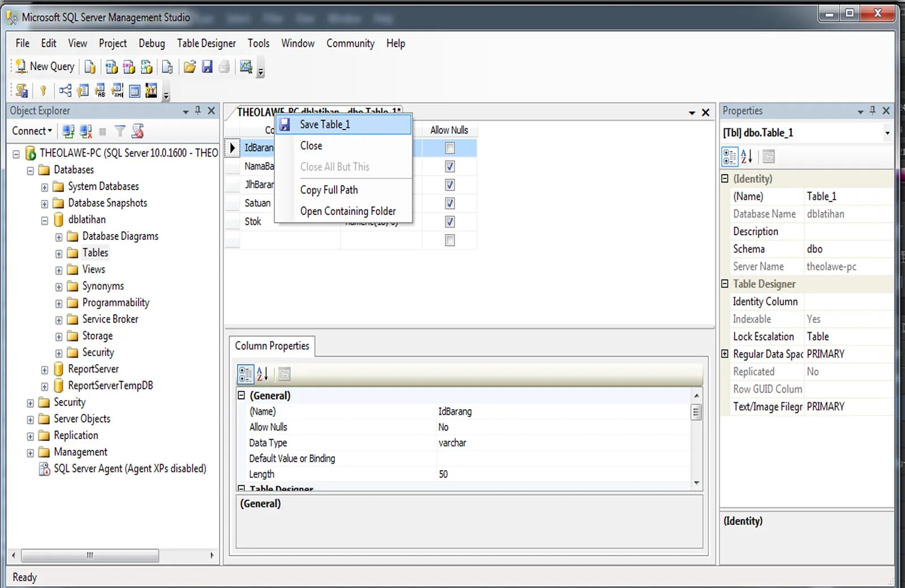Viewport: 905px width, 588px height.
Task: Edit the Table_1 name property value
Action: click(x=848, y=196)
